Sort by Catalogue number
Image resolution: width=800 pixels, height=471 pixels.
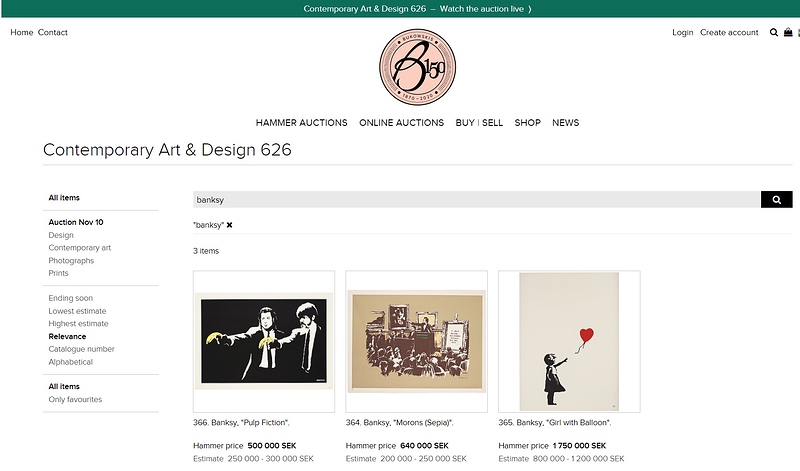(x=81, y=349)
